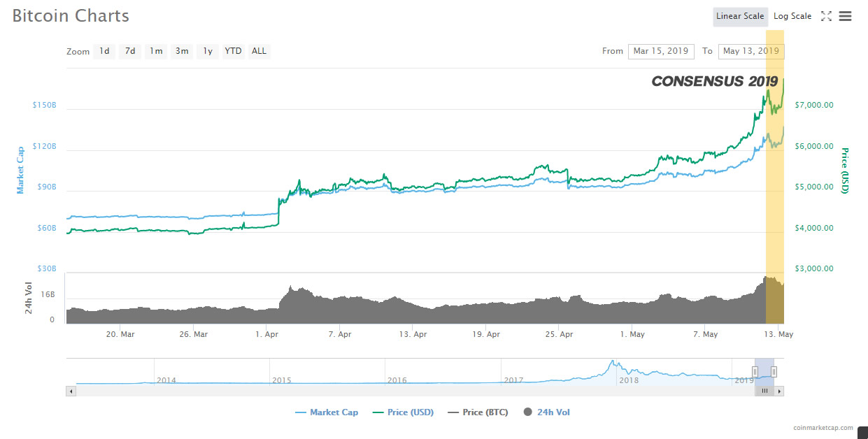Open coinmarketcap.com credit link
This screenshot has height=439, width=868.
[x=823, y=428]
